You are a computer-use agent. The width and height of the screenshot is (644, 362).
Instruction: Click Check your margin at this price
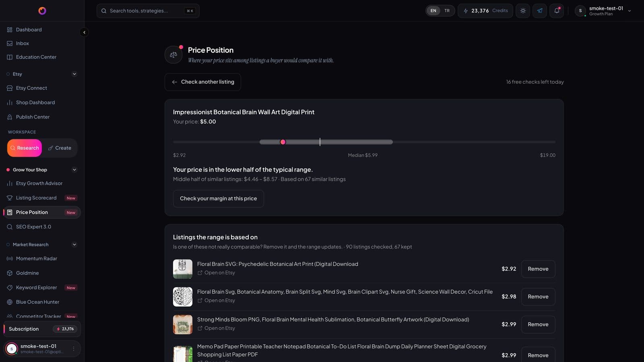(x=219, y=199)
